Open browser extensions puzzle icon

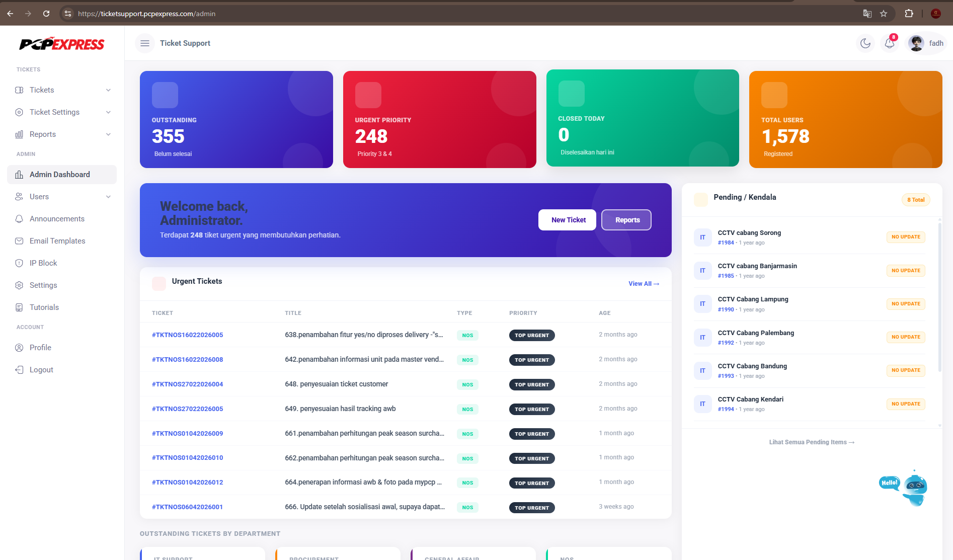pos(909,14)
